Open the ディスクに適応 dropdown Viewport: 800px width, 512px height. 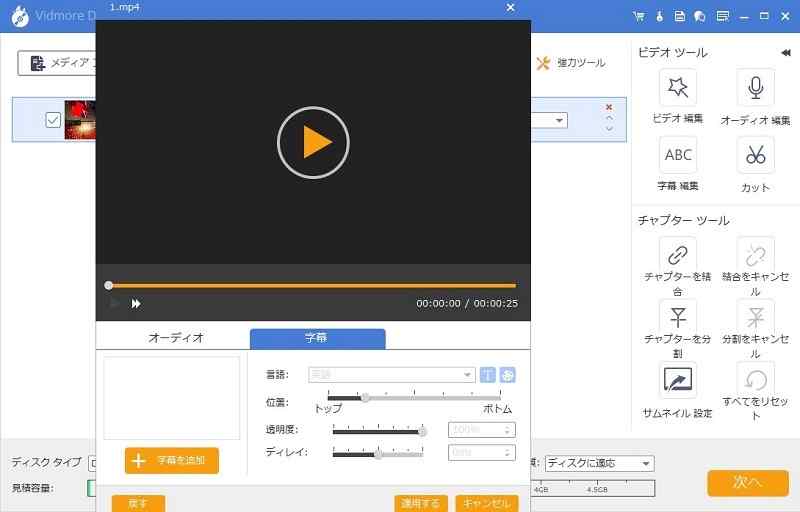[x=599, y=464]
